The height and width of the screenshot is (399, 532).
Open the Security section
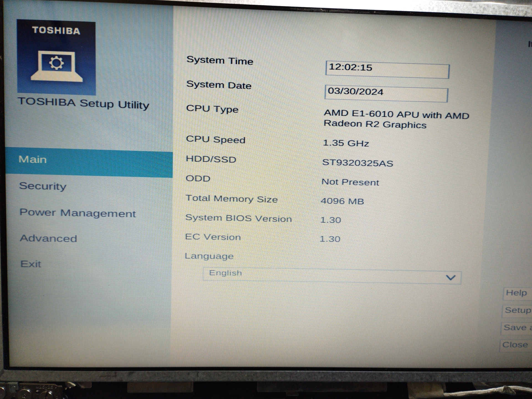point(43,186)
